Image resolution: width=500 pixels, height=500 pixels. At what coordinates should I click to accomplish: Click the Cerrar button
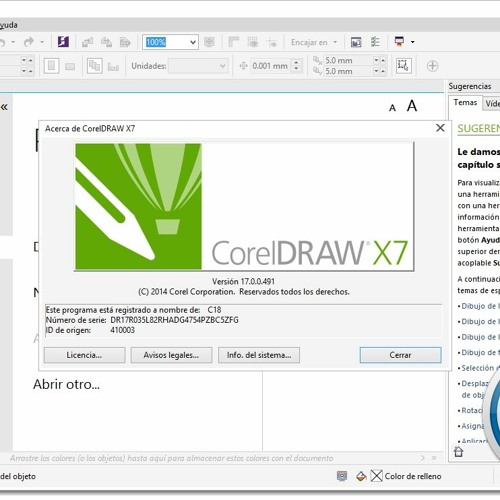(x=400, y=355)
